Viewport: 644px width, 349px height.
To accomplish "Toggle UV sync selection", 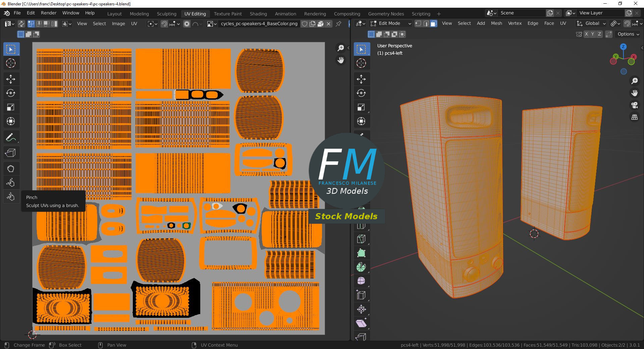I will [x=21, y=24].
